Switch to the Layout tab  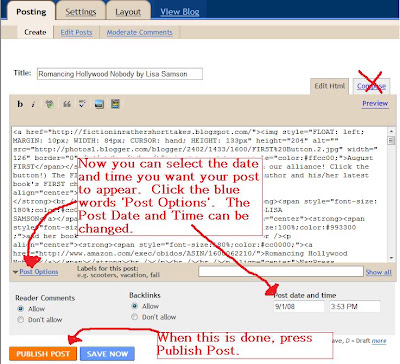pos(128,12)
